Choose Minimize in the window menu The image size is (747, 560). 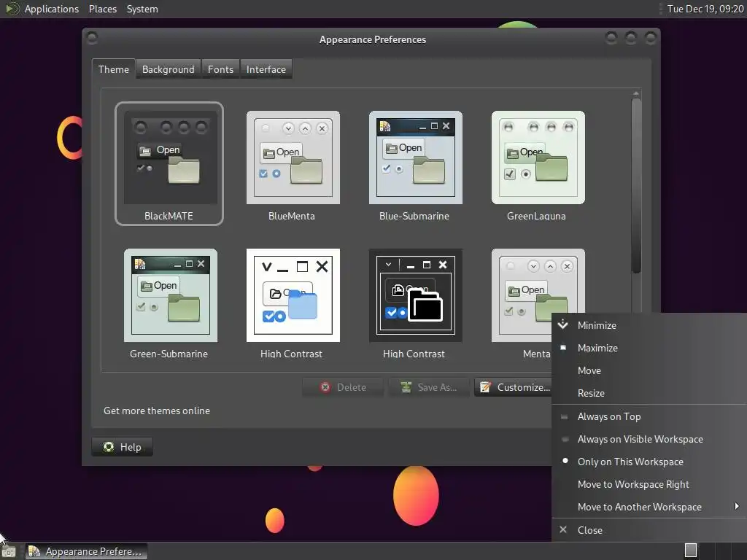[649, 325]
